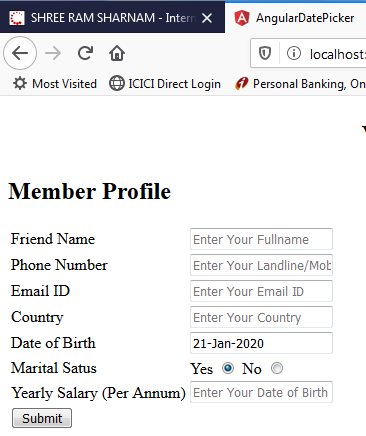Viewport: 366px width, 436px height.
Task: Open the Personal Banking bookmark
Action: click(x=300, y=84)
